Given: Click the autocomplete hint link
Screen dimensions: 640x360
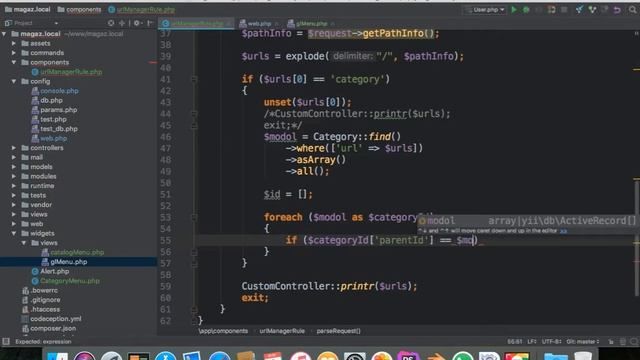Looking at the screenshot, I should [563, 231].
